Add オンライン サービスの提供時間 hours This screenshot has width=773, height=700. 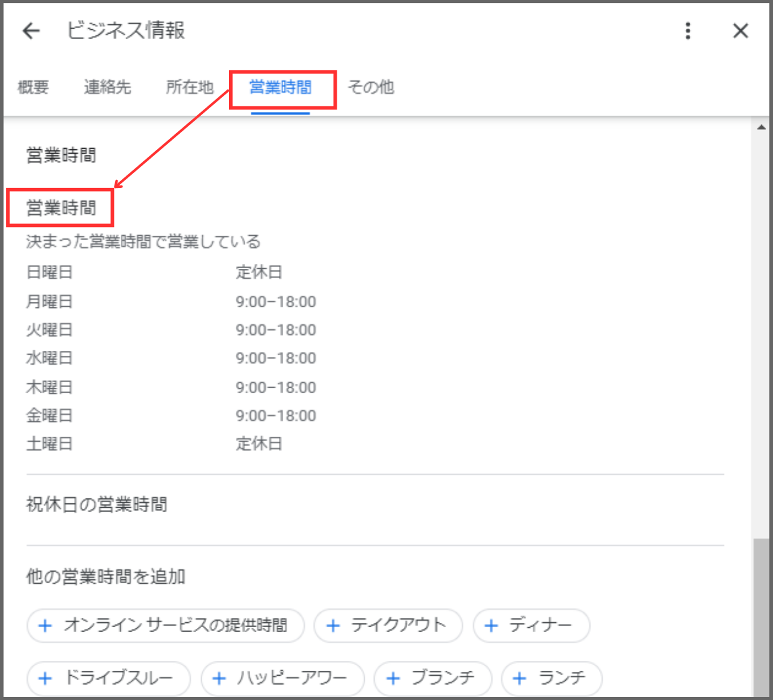pyautogui.click(x=166, y=625)
